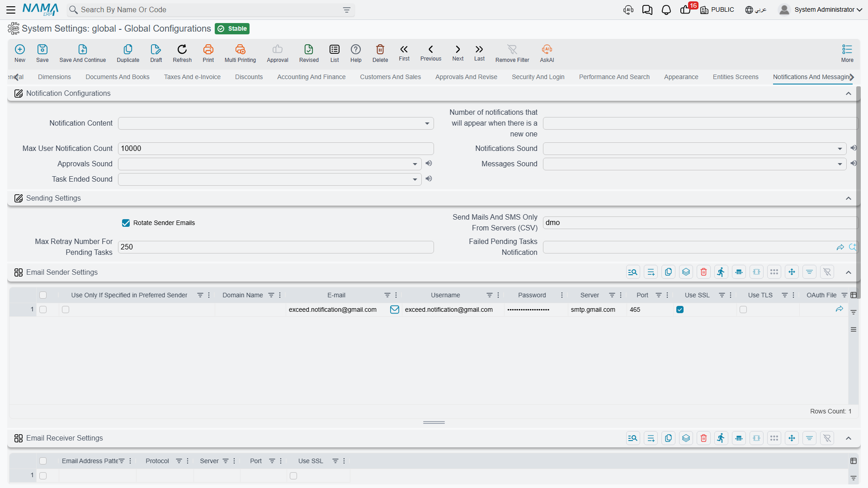Play the Approvals Sound speaker icon
The height and width of the screenshot is (488, 868).
tap(429, 164)
